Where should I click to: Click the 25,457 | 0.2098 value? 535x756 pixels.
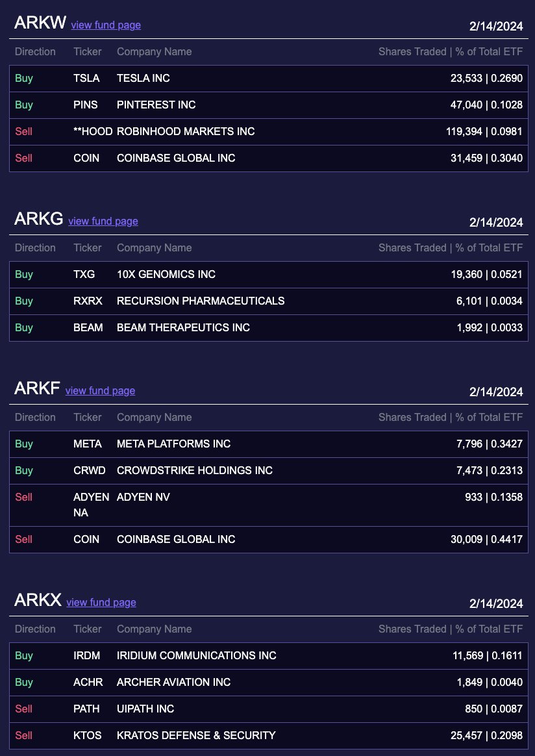point(486,735)
